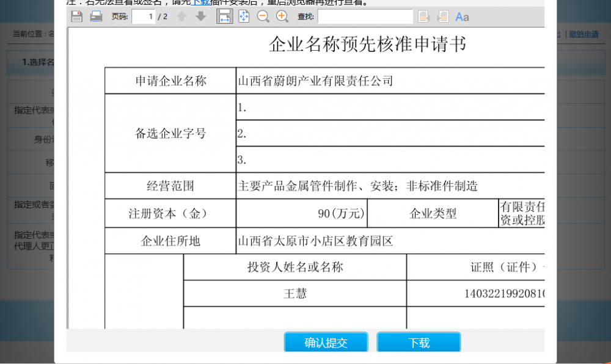Open the 下载 plugin link in top notice
611x364 pixels.
(x=202, y=2)
